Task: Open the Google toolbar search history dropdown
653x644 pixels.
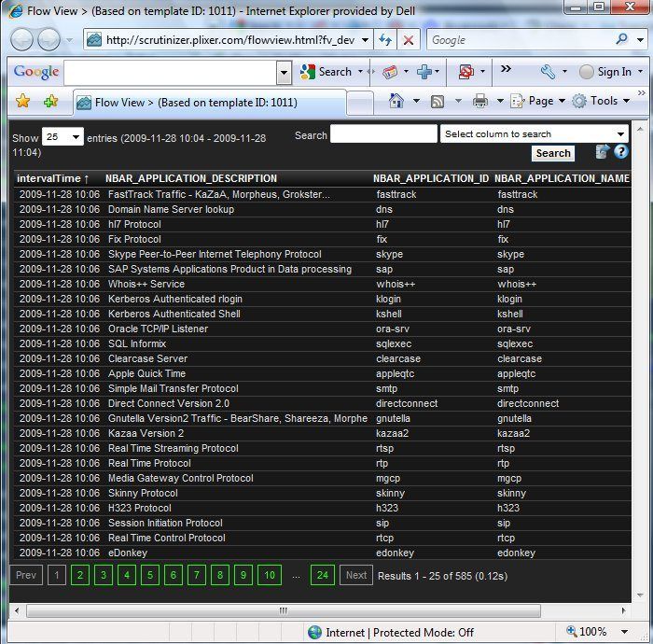Action: tap(284, 72)
